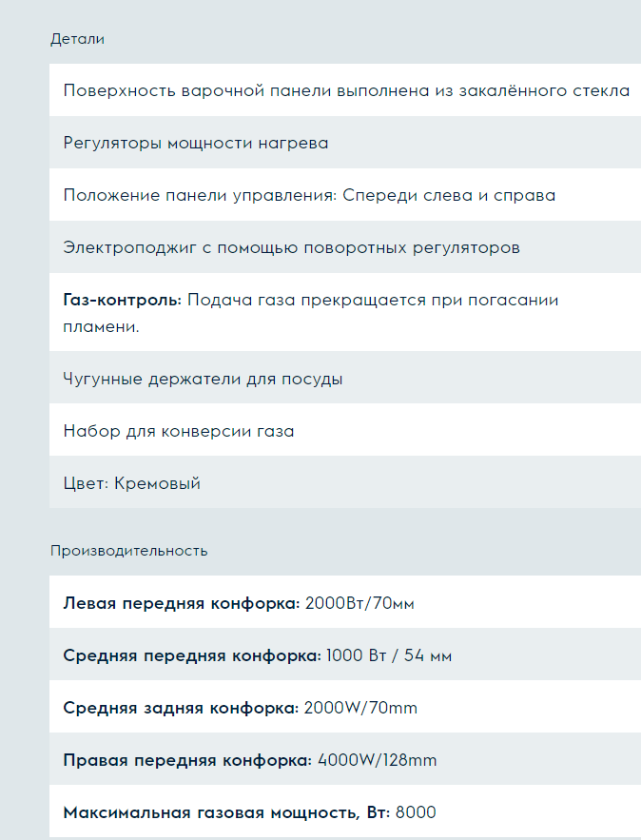This screenshot has width=641, height=840.
Task: Select the "Цвет: Кремовый" row
Action: tap(132, 484)
